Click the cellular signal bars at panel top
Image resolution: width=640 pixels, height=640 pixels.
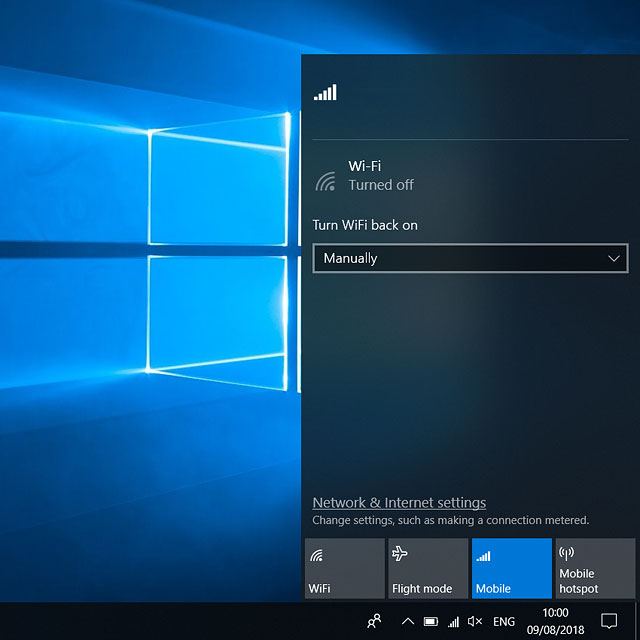[325, 93]
